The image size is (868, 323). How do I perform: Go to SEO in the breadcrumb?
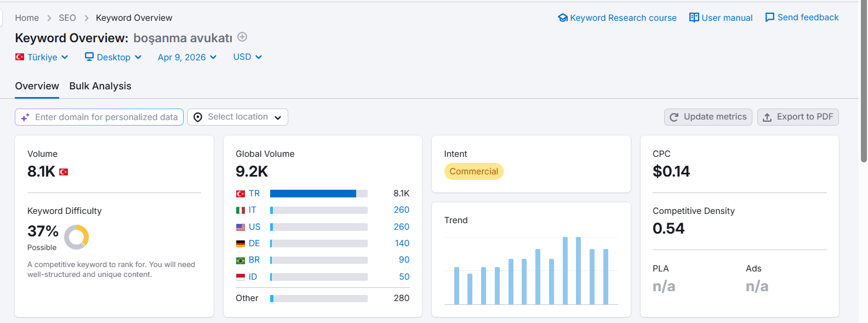pyautogui.click(x=67, y=18)
